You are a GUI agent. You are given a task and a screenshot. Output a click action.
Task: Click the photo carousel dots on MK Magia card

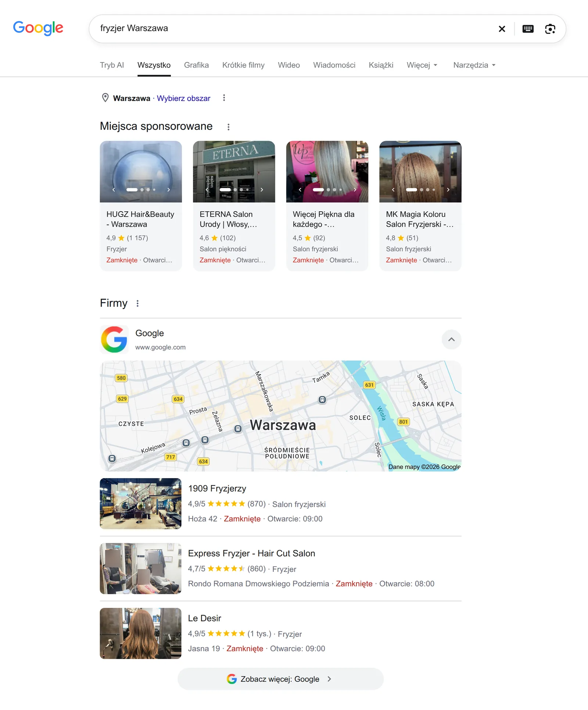[420, 190]
